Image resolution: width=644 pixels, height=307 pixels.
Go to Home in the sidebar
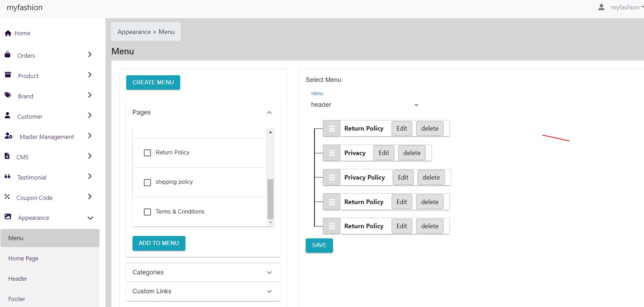[22, 33]
